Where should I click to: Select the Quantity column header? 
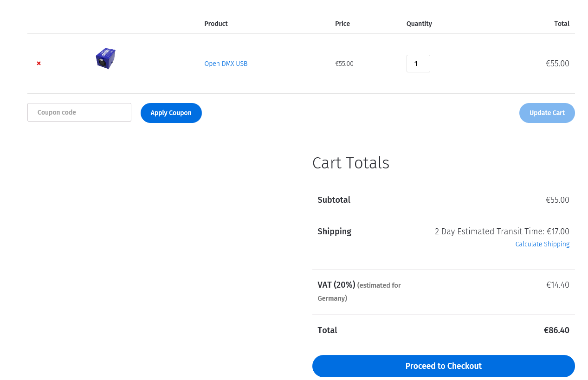tap(419, 24)
